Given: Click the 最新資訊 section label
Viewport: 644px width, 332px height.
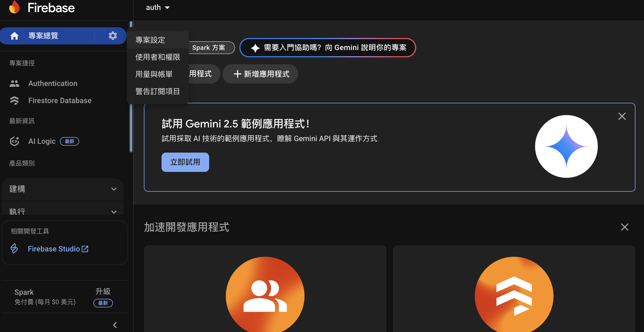Looking at the screenshot, I should (22, 121).
